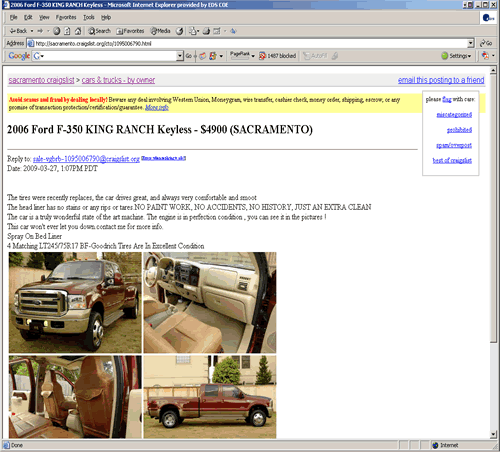The width and height of the screenshot is (500, 454).
Task: Expand the Forward button history dropdown
Action: tap(48, 31)
